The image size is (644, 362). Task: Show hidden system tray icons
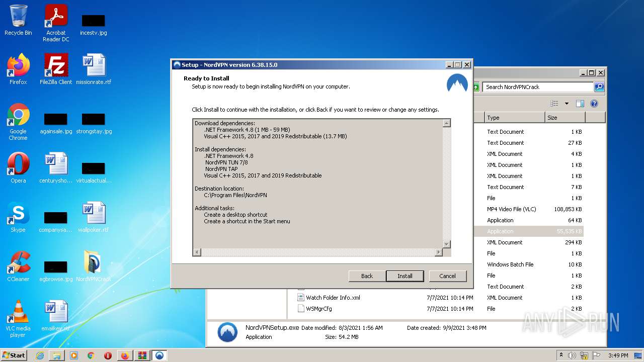[561, 355]
